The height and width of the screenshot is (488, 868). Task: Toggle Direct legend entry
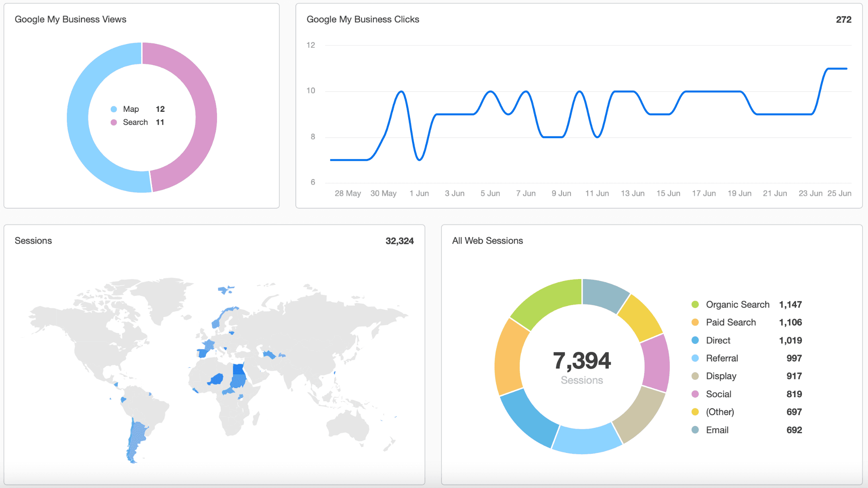click(718, 340)
